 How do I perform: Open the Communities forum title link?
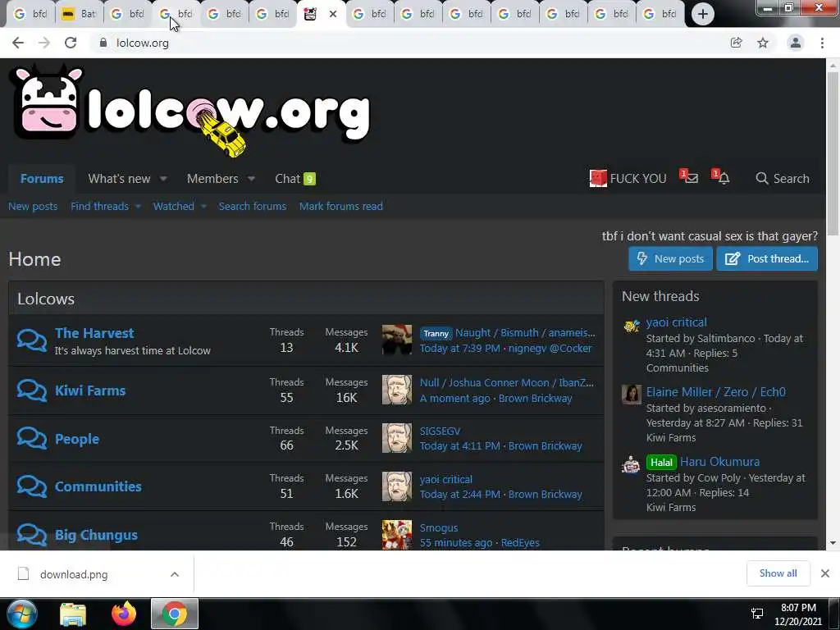(98, 486)
